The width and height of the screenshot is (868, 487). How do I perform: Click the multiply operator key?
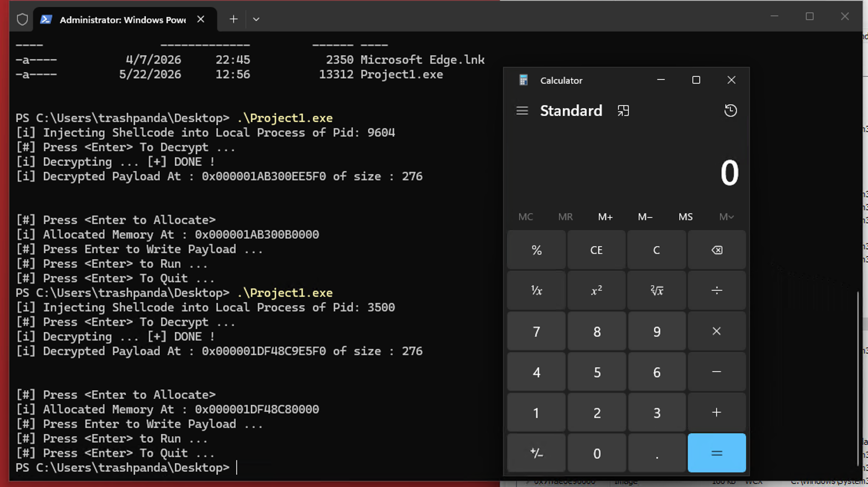coord(717,331)
